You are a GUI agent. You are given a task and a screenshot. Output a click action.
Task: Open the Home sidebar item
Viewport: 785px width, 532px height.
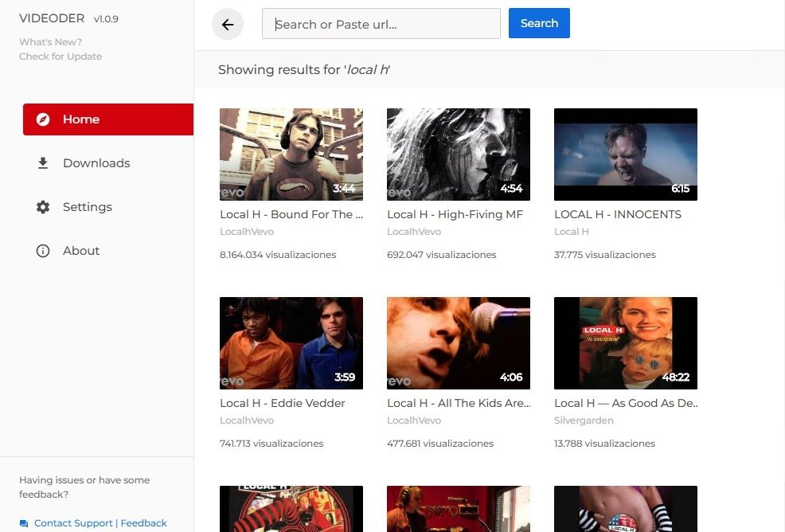pos(108,119)
